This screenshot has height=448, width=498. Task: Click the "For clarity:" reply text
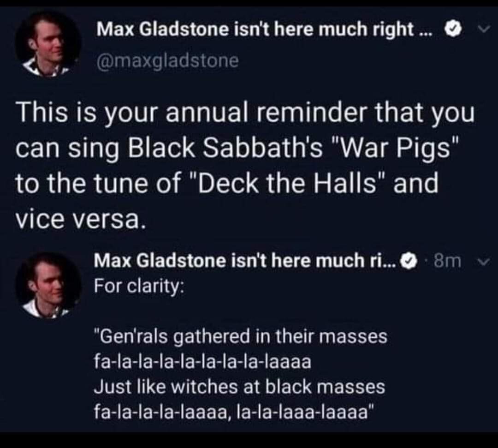click(139, 286)
